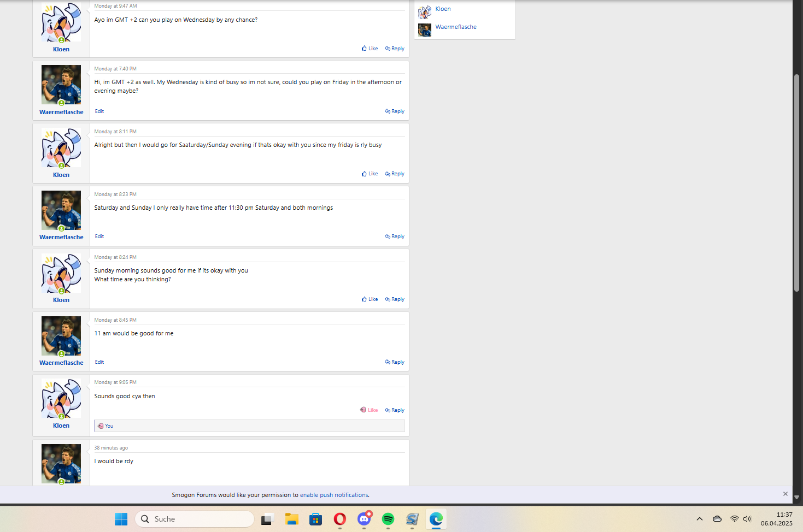Screen dimensions: 803x532
Task: Like the 'Sunday morning sounds good' message
Action: click(x=370, y=299)
